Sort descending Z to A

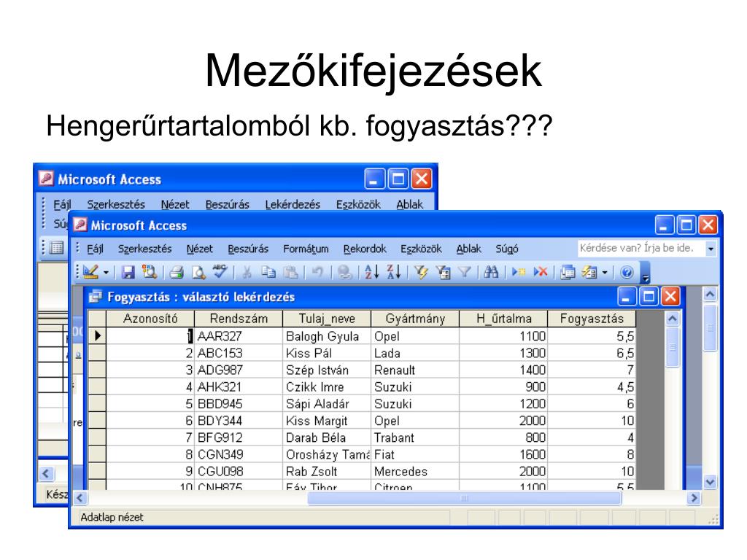[x=394, y=272]
